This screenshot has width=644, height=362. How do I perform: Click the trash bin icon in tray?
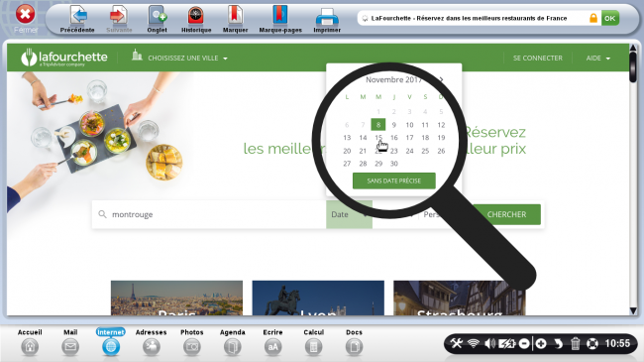[x=575, y=343]
